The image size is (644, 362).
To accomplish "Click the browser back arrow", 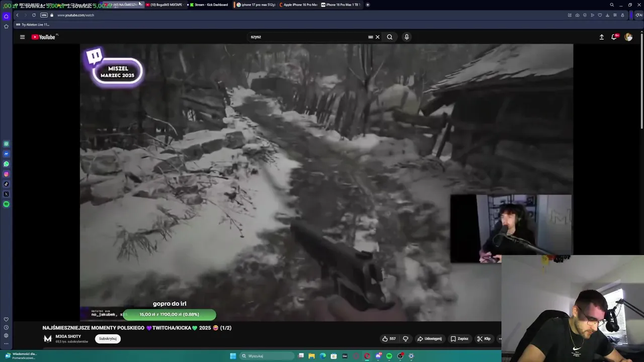I will coord(17,15).
